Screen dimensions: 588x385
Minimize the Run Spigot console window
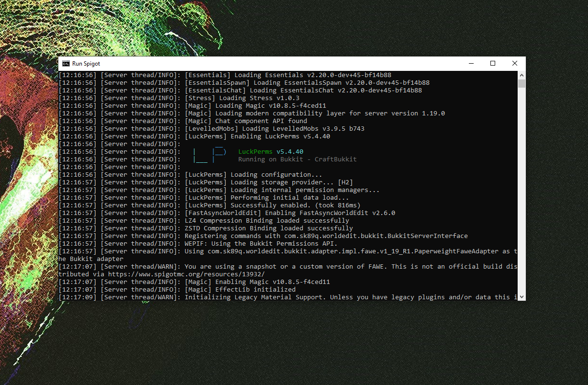click(471, 64)
